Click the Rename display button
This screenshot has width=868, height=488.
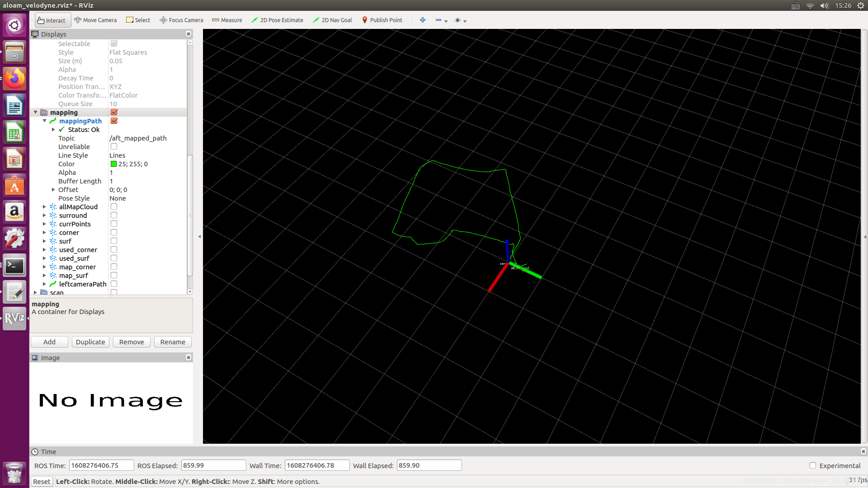[173, 342]
